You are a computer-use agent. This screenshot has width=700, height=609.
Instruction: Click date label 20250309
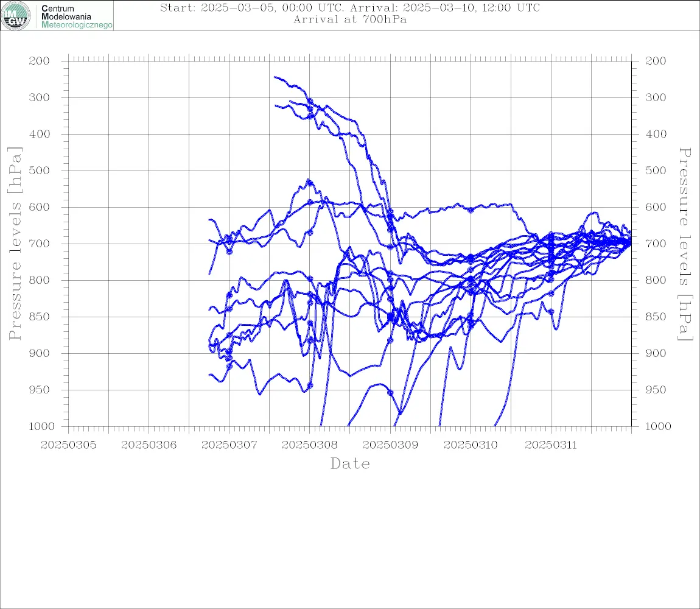tap(390, 445)
